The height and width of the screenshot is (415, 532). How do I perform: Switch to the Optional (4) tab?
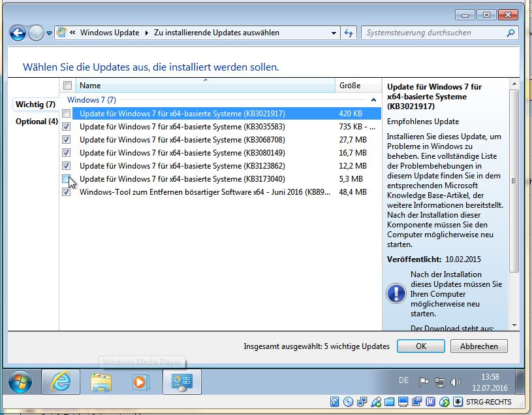tap(37, 122)
